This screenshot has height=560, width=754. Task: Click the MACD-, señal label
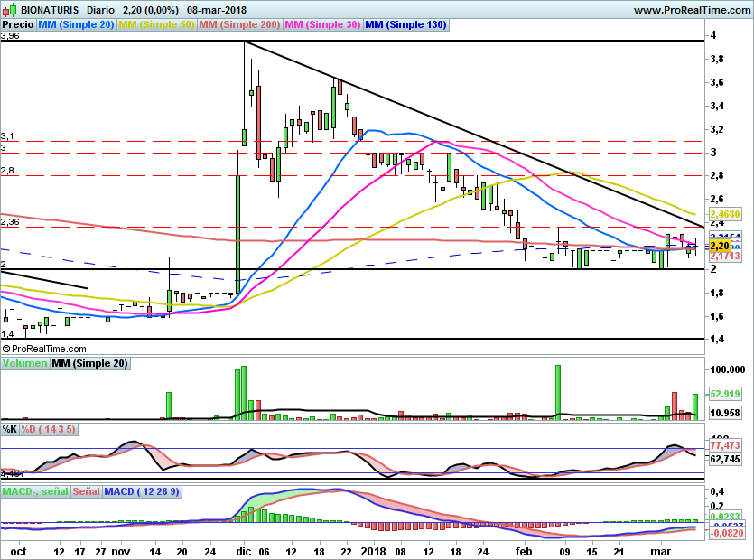click(x=35, y=491)
